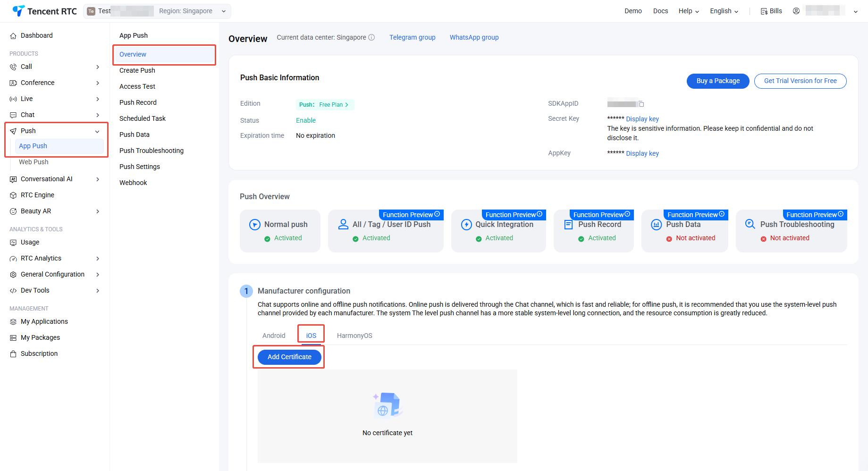
Task: Open the WhatsApp group link
Action: point(474,37)
